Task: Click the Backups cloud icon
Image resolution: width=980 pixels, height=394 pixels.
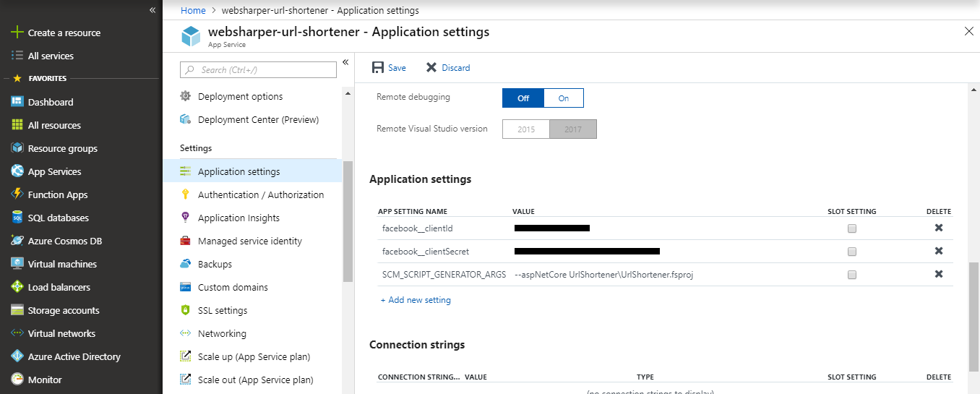Action: [x=185, y=264]
